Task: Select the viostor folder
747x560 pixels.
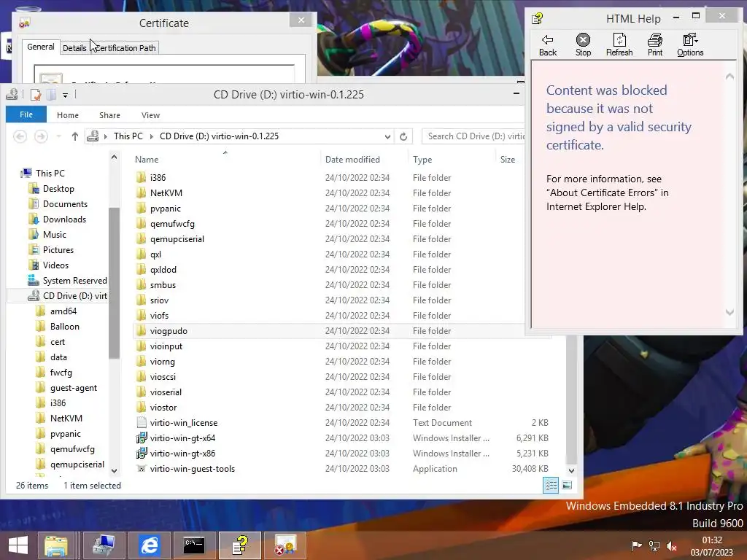Action: click(x=163, y=408)
